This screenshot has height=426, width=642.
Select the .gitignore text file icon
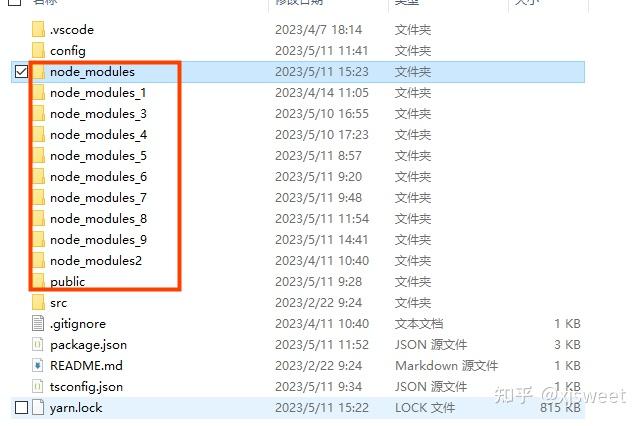(38, 324)
